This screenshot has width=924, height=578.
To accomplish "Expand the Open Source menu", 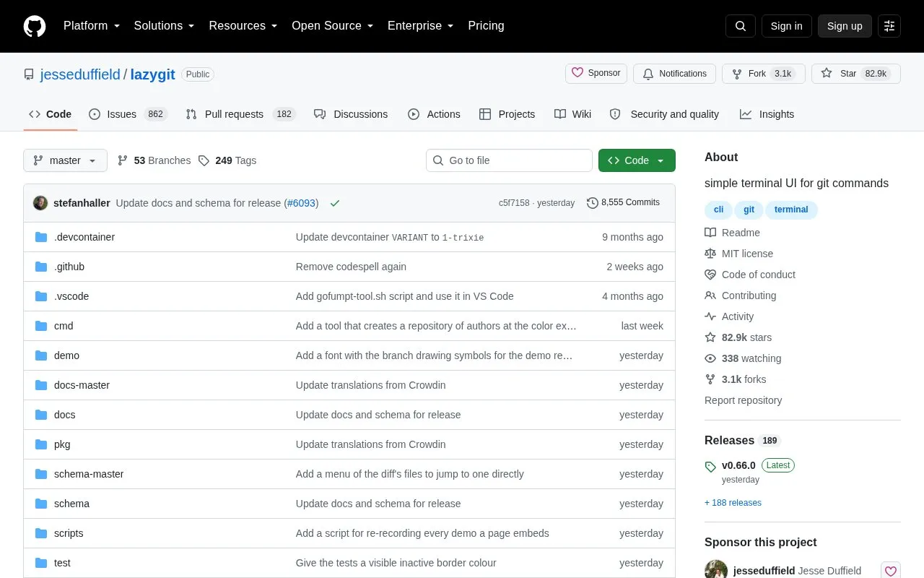I will (x=333, y=26).
